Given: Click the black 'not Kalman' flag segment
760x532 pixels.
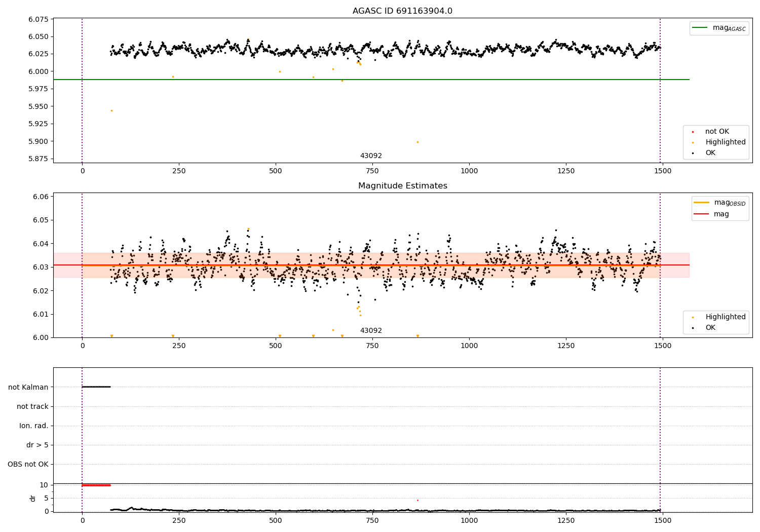Looking at the screenshot, I should coord(96,387).
